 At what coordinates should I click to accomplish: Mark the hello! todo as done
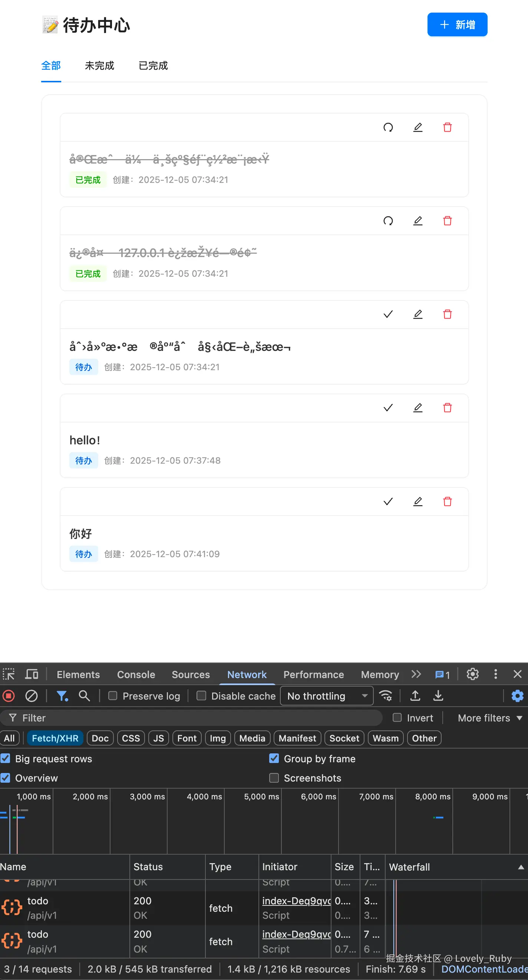[x=388, y=408]
